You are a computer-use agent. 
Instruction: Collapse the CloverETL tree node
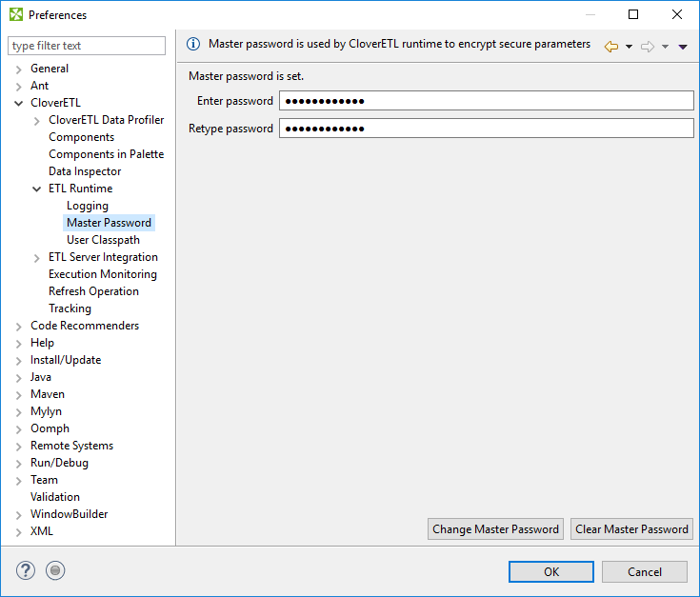coord(19,103)
